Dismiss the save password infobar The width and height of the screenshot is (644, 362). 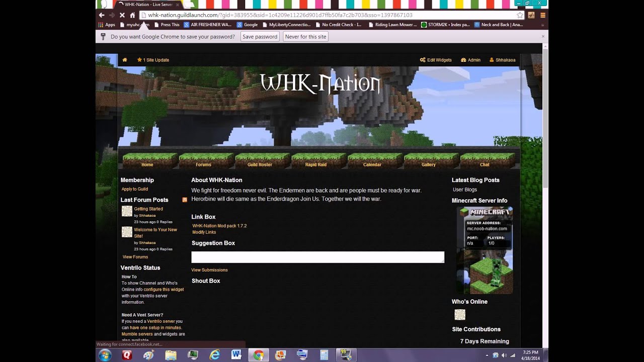(543, 36)
